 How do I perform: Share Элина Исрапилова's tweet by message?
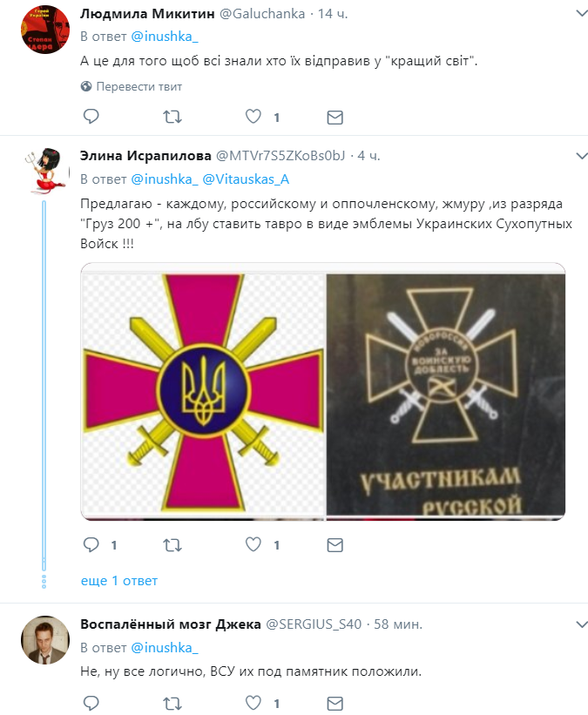tap(335, 545)
